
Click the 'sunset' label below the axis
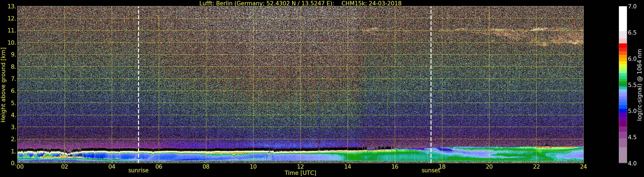pos(431,171)
